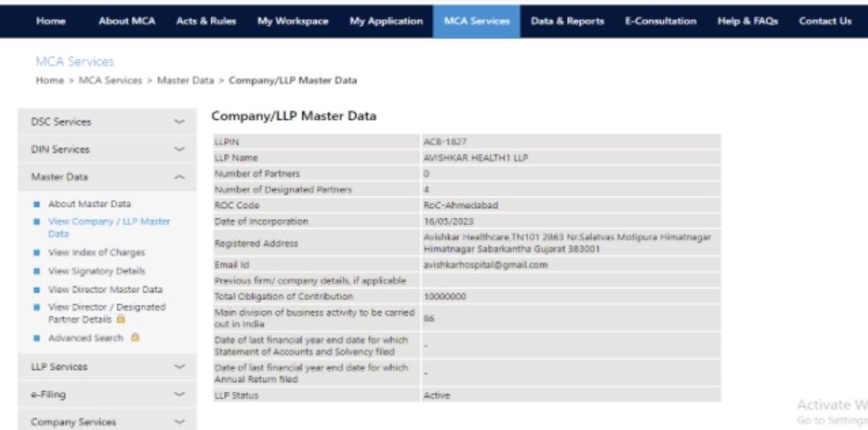Expand the e-Filing section
The height and width of the screenshot is (430, 868).
click(x=107, y=394)
